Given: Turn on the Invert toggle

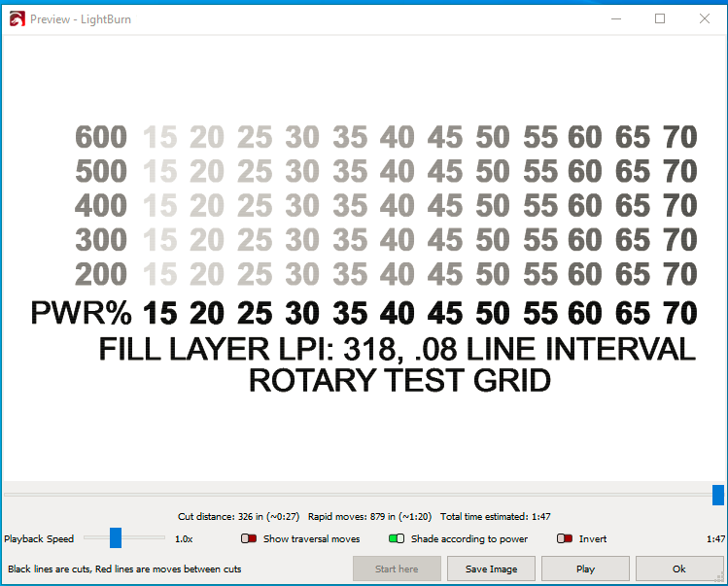Looking at the screenshot, I should point(565,538).
